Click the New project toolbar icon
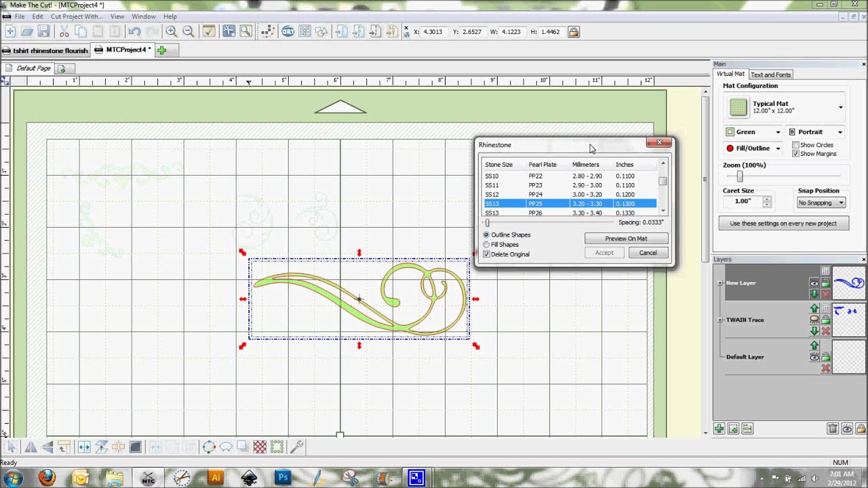 pos(9,31)
